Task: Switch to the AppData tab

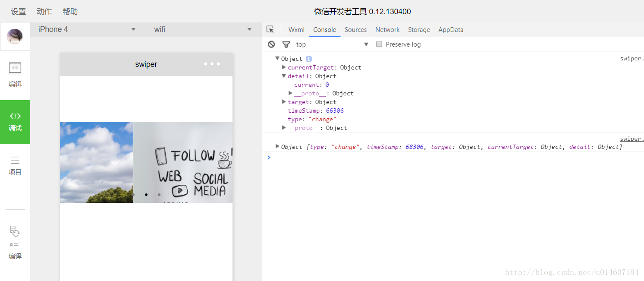Action: tap(451, 29)
